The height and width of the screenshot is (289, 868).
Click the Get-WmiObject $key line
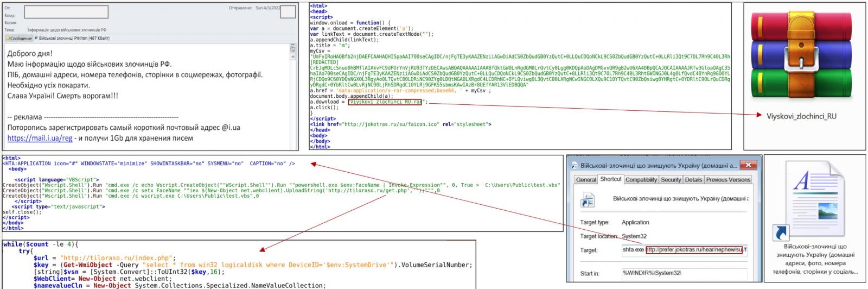click(253, 265)
